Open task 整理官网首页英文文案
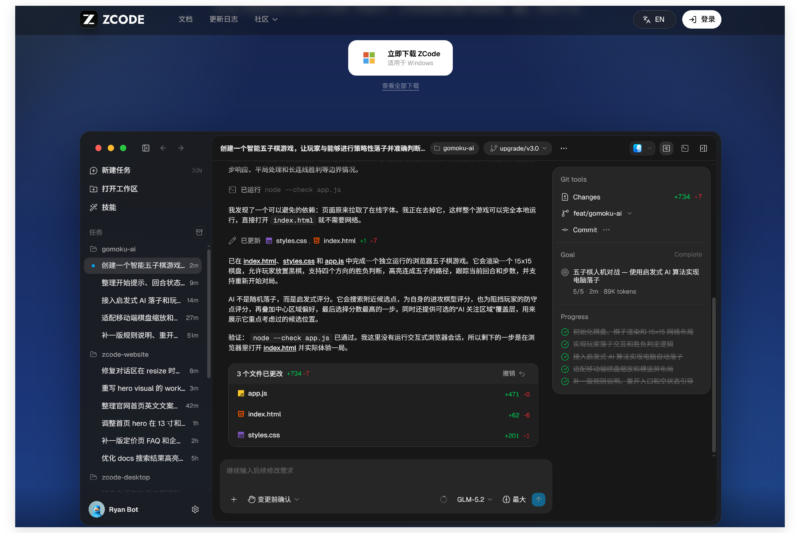This screenshot has height=533, width=800. click(x=143, y=405)
